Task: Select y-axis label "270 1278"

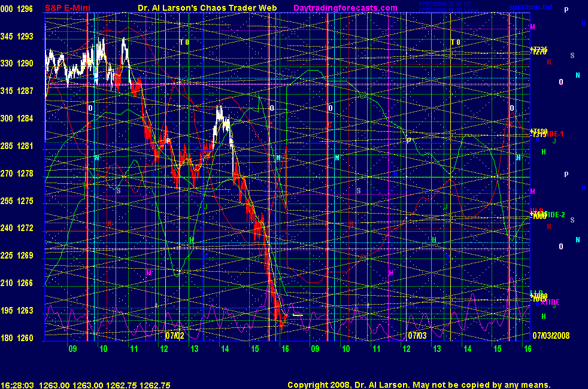Action: pos(17,174)
